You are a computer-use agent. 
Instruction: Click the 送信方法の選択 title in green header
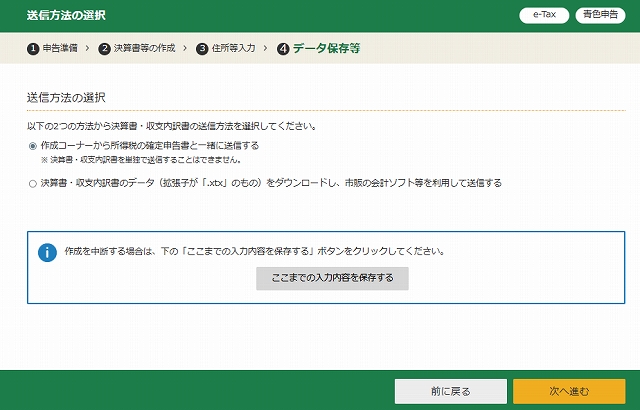[x=65, y=17]
